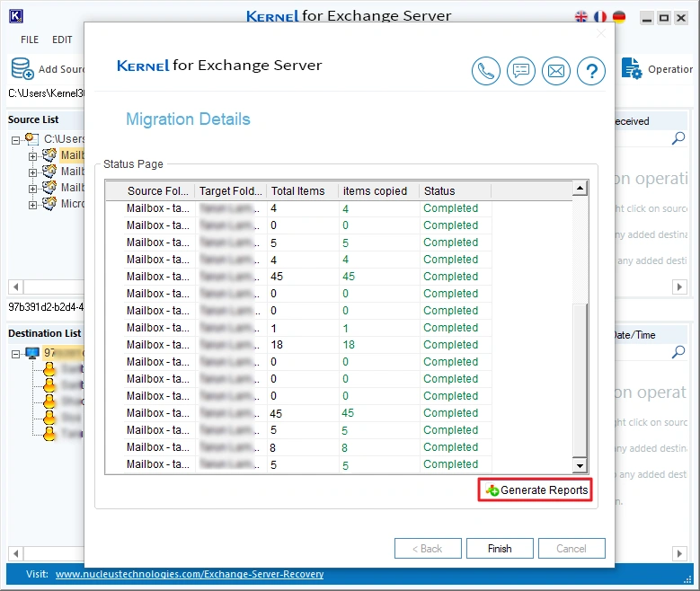Click the phone contact icon

tap(486, 71)
